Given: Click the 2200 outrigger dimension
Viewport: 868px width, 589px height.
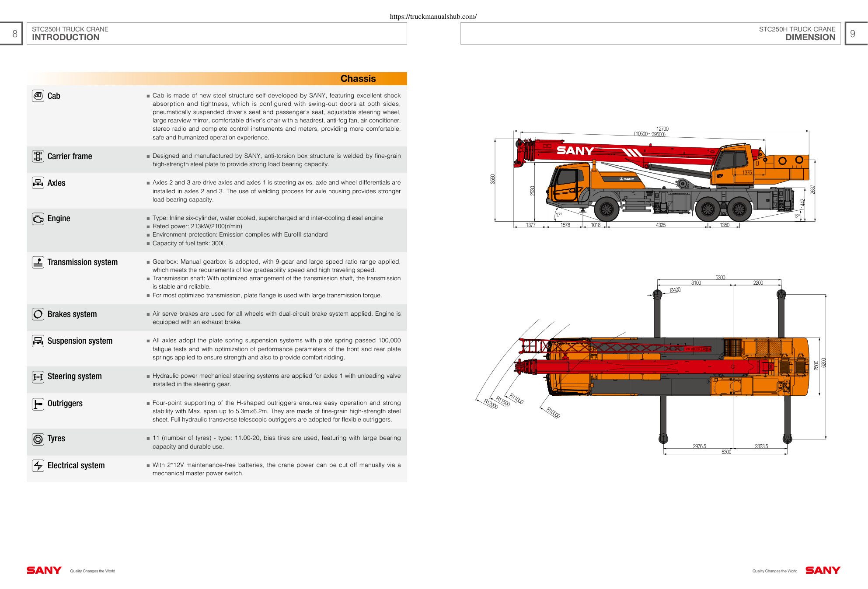Looking at the screenshot, I should pyautogui.click(x=758, y=283).
